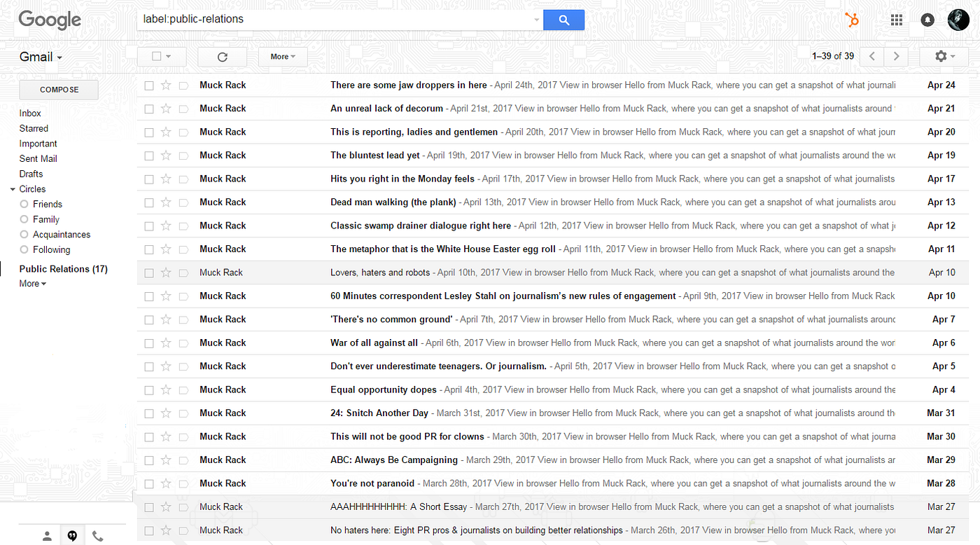Mark 'You're not paranoid' email as important
Screen dimensions: 980x545
pos(183,484)
